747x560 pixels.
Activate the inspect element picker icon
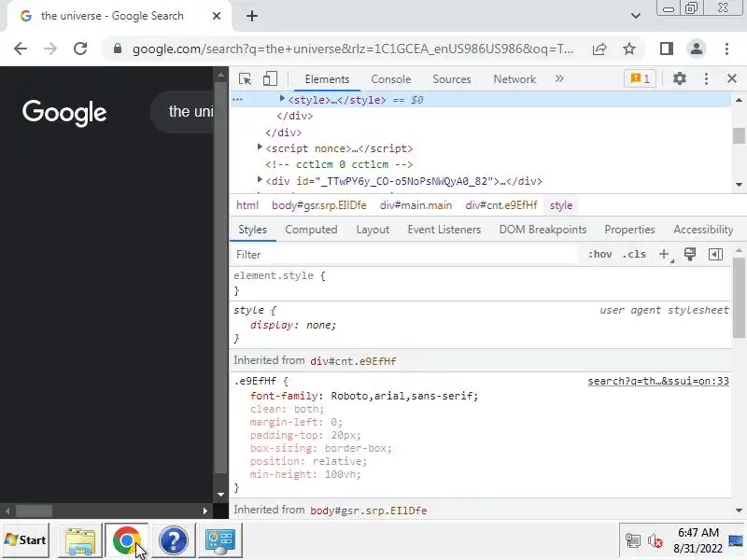[x=246, y=79]
